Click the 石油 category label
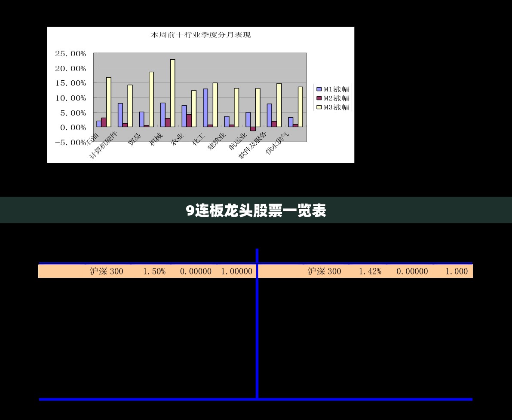 tap(92, 139)
